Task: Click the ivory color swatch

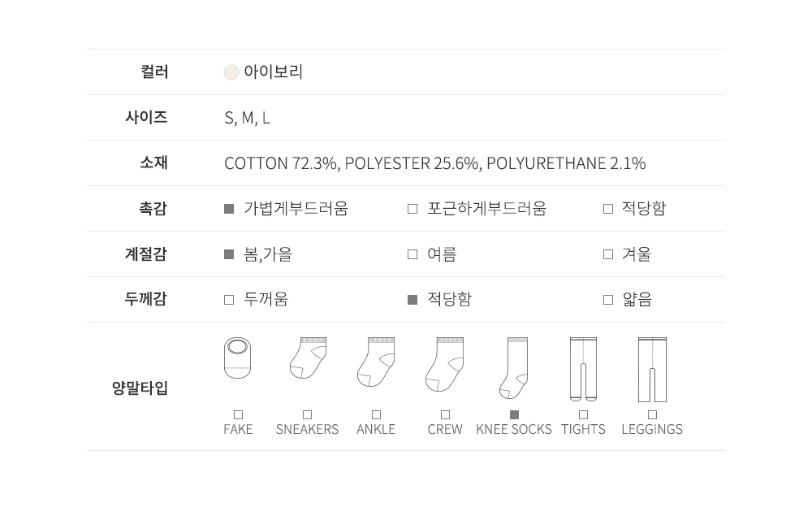Action: (231, 72)
